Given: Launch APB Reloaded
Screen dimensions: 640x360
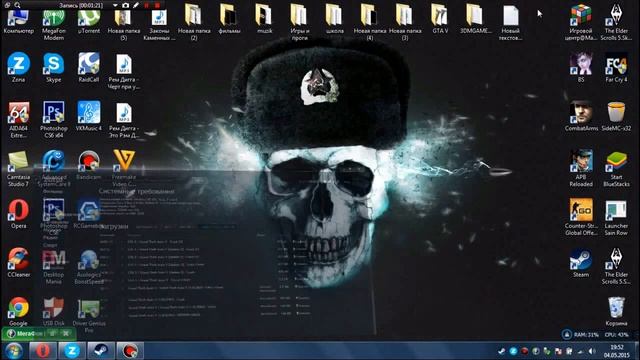Looking at the screenshot, I should coord(581,169).
